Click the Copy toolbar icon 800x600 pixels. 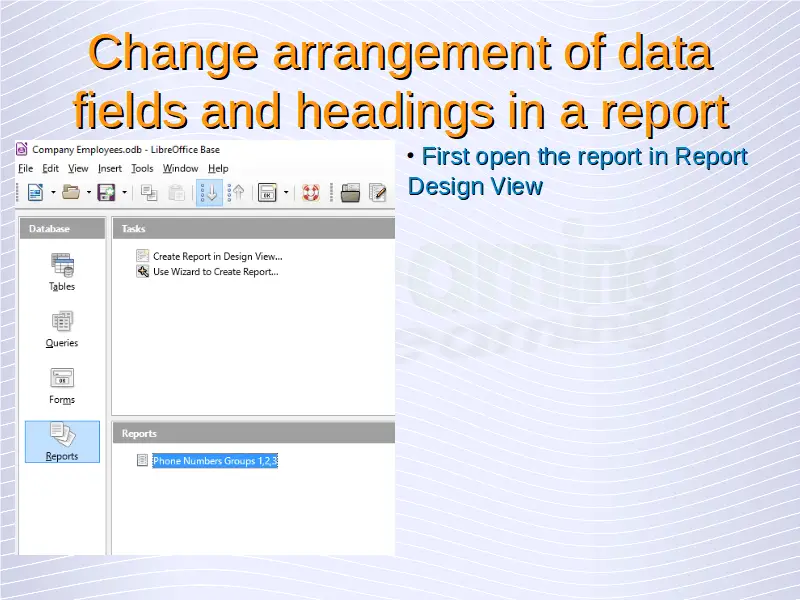[x=149, y=193]
